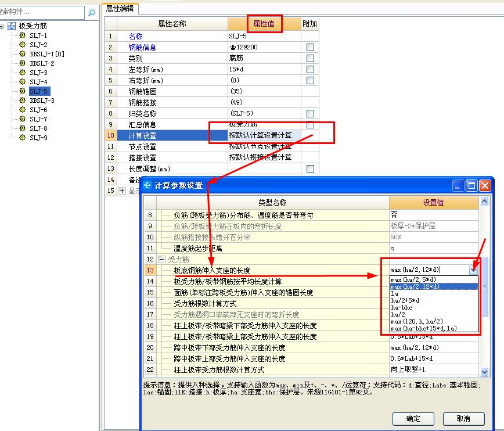The width and height of the screenshot is (504, 431).
Task: Select the KBSLJ-3 tree item
Action: (x=42, y=100)
